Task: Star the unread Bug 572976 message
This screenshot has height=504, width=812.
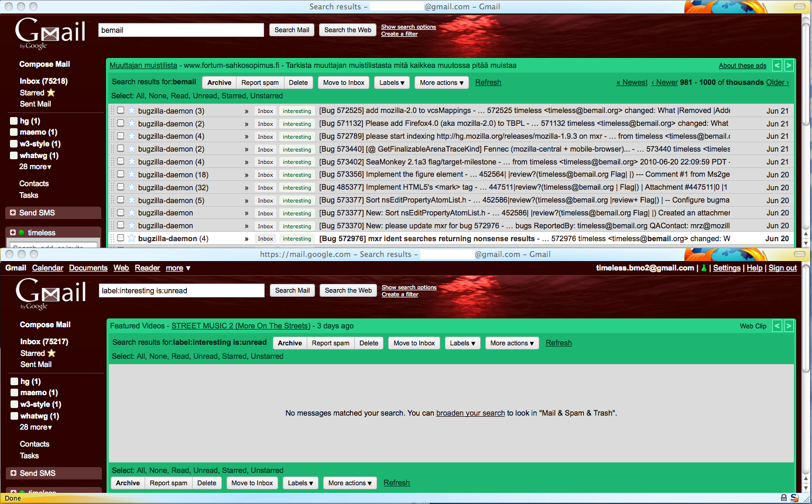Action: point(131,238)
